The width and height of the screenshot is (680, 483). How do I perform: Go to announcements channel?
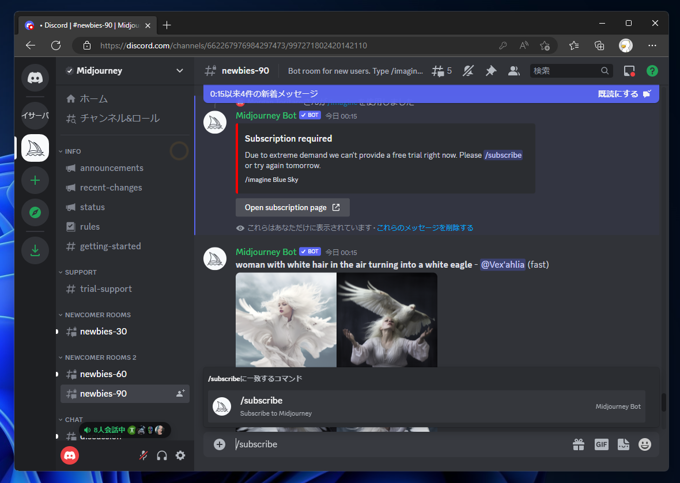click(125, 168)
